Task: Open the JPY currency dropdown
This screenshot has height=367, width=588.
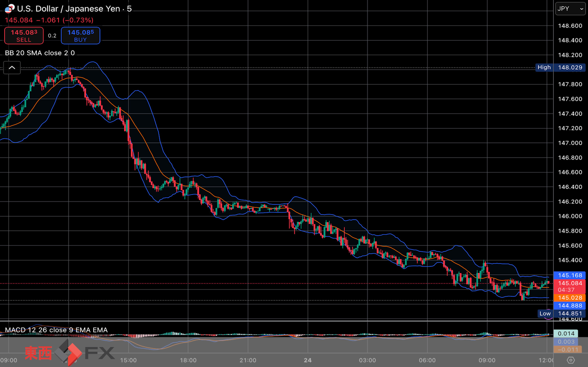Action: coord(570,9)
